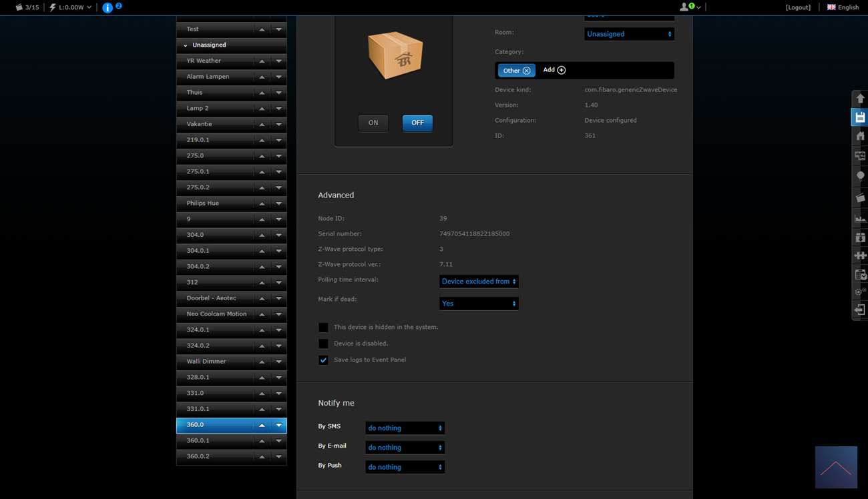The width and height of the screenshot is (868, 499).
Task: Open the Room dropdown showing Unassigned
Action: coord(629,34)
